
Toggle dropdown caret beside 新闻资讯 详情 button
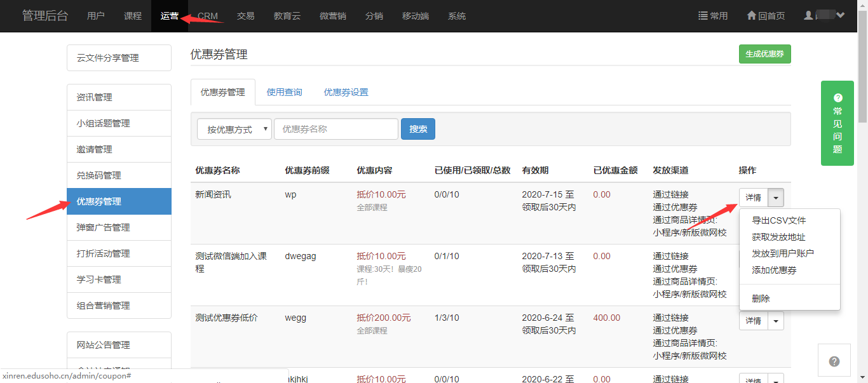(x=776, y=198)
